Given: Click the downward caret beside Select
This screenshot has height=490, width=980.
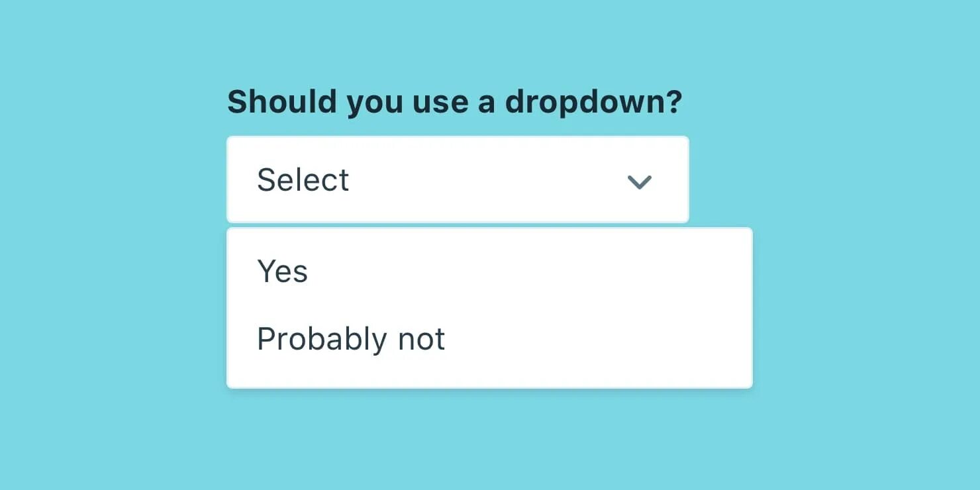Looking at the screenshot, I should tap(640, 181).
